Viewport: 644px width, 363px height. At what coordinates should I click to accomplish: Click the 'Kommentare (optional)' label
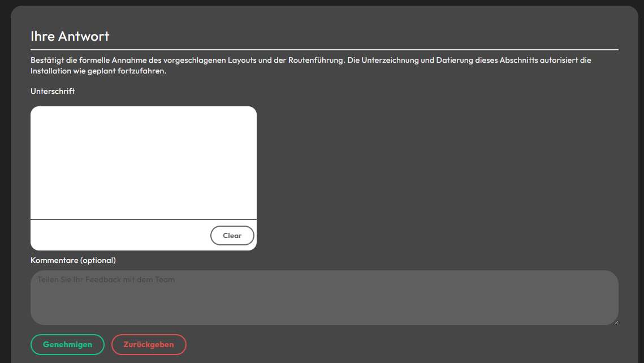pos(73,260)
